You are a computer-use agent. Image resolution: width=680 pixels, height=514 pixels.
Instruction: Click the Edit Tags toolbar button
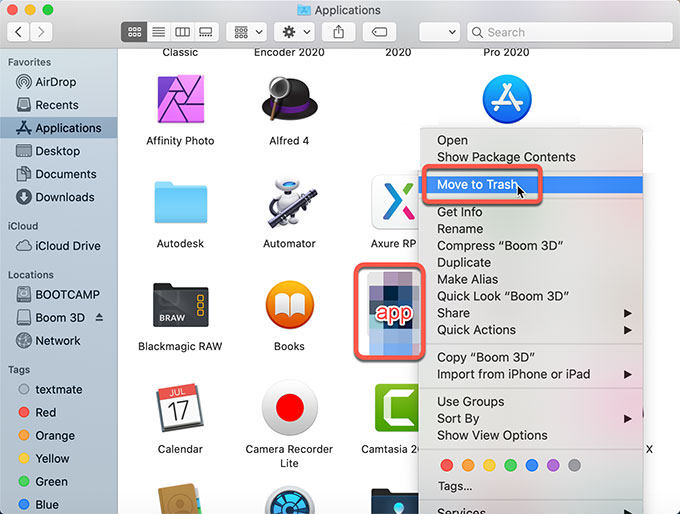379,32
